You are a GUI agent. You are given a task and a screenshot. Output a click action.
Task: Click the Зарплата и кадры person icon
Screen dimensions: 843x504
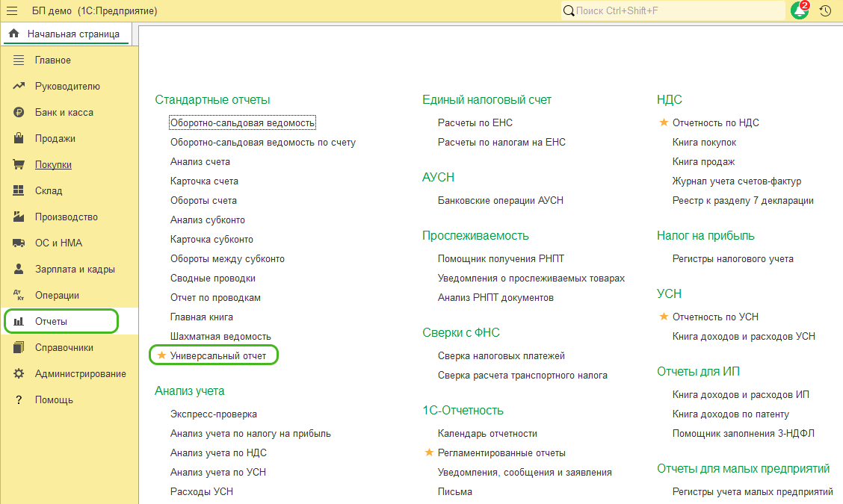[19, 269]
